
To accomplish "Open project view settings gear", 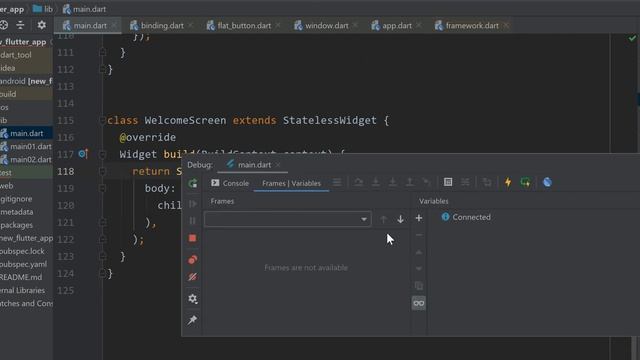I will (41, 25).
